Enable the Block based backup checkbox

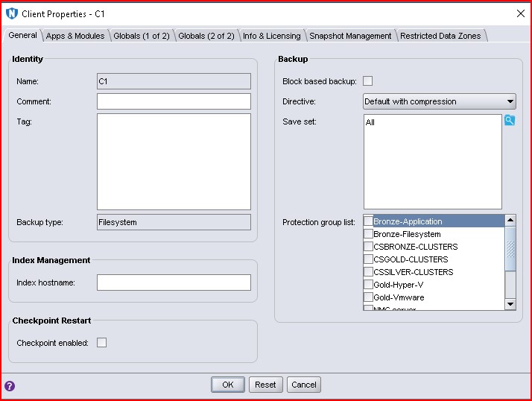coord(367,81)
